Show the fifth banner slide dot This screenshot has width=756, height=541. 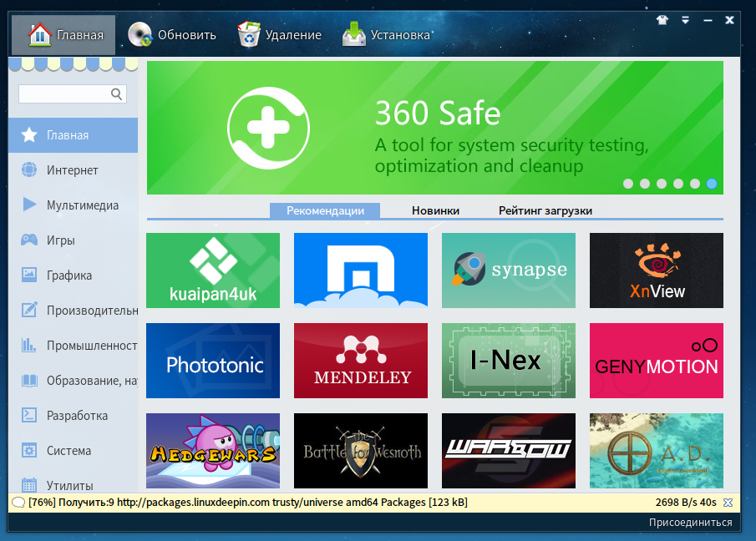click(x=695, y=184)
